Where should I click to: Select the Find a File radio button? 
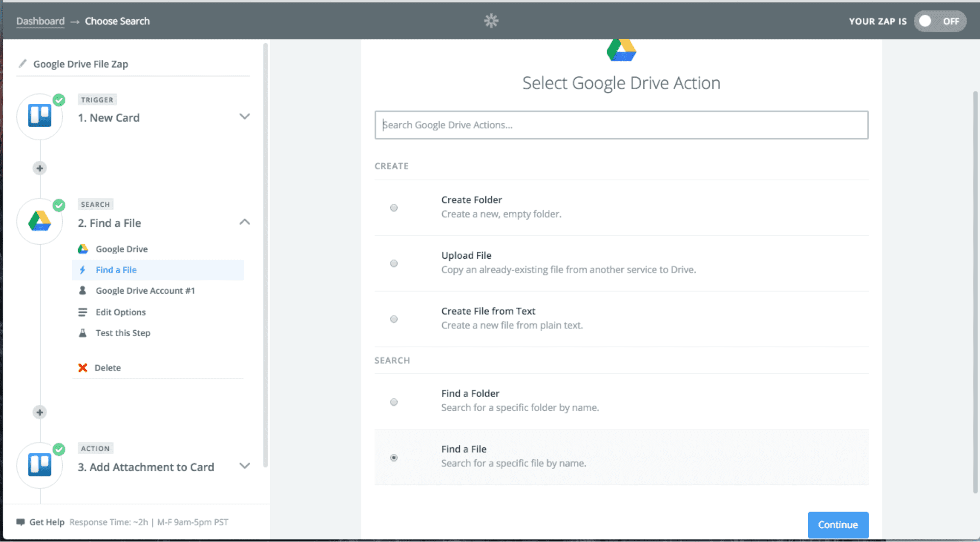[394, 457]
